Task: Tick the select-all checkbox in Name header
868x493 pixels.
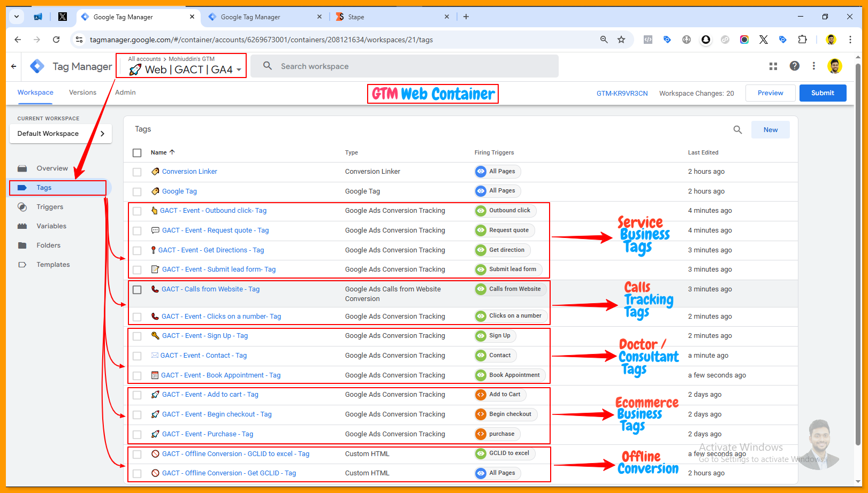Action: click(x=137, y=153)
